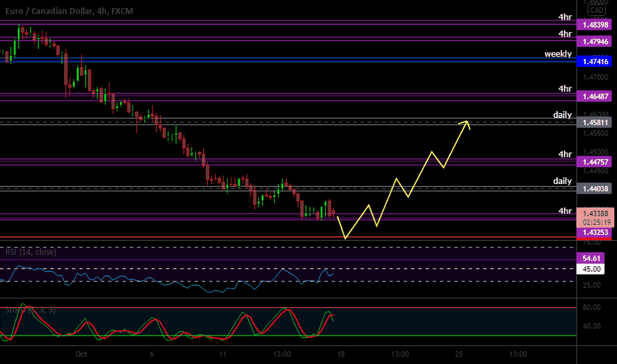Click the Stoch scale value 80.00
Viewport: 617px width, 364px height.
tap(591, 307)
